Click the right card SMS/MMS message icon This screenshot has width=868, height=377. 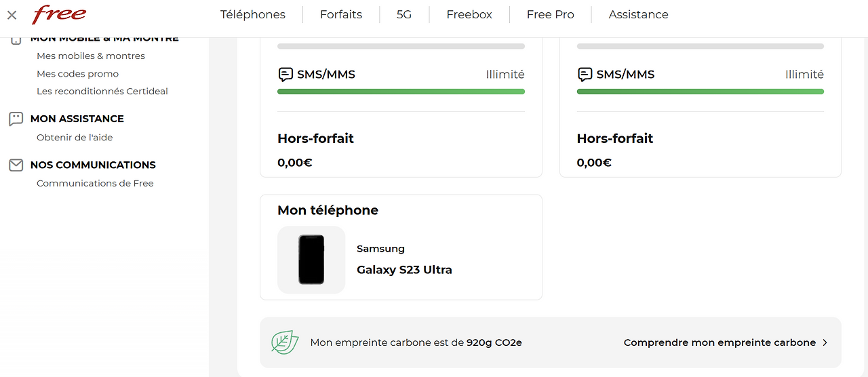[x=585, y=75]
